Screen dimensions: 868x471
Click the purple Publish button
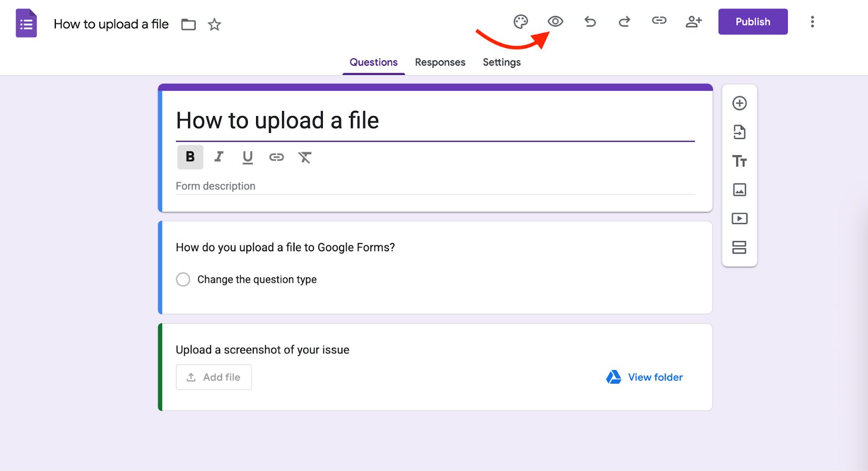point(752,22)
